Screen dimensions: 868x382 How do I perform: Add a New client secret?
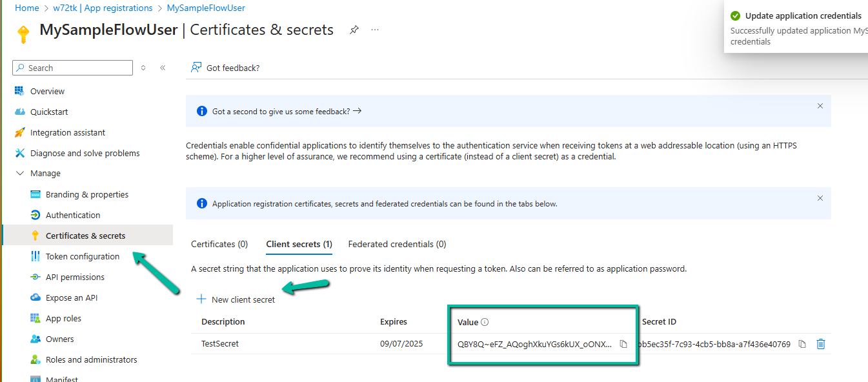tap(236, 299)
